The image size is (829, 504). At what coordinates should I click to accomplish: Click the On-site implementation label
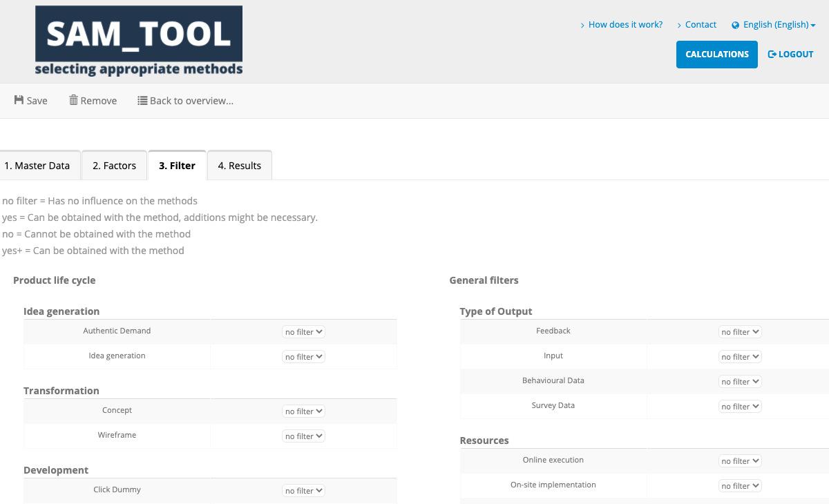(553, 485)
